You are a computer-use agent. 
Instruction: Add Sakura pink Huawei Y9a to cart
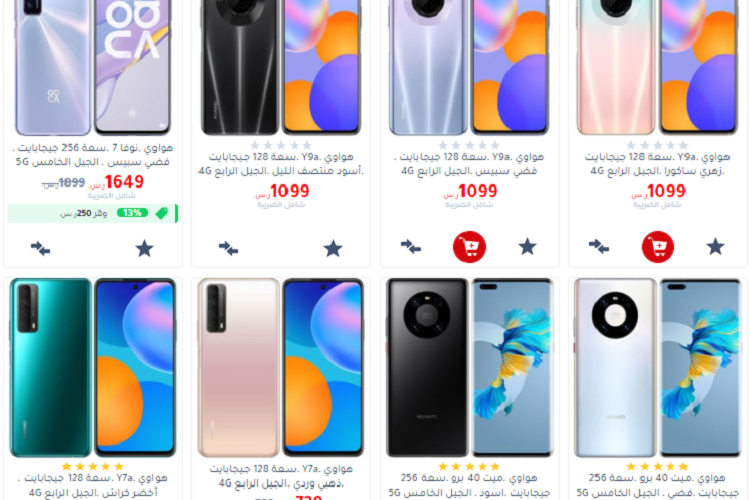(x=658, y=247)
